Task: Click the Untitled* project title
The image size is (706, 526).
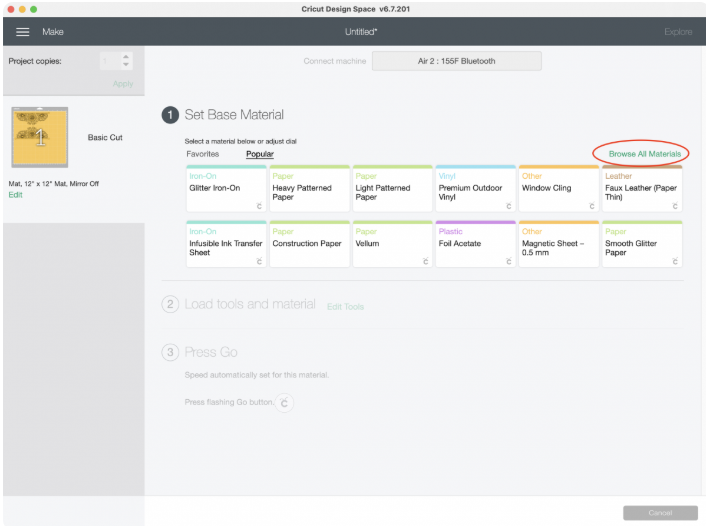Action: click(361, 32)
